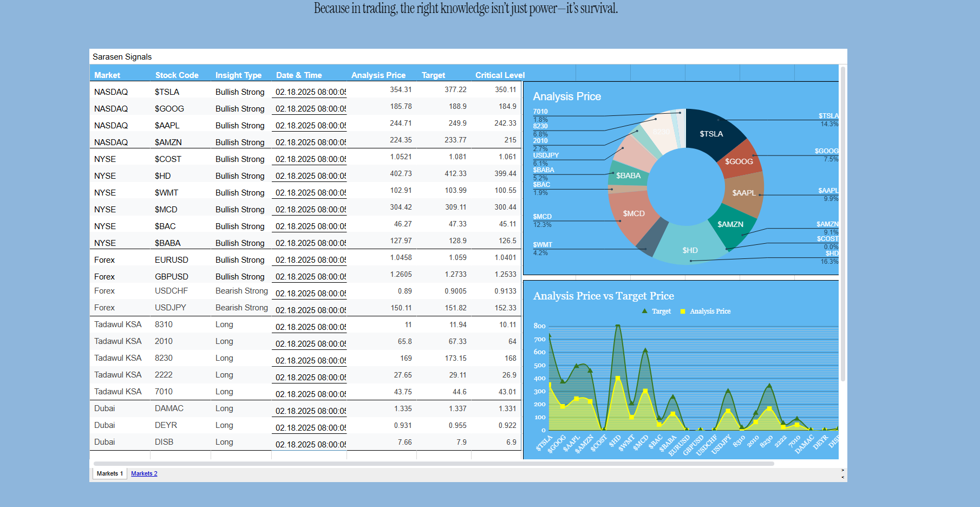Click the Date & Time column header
The height and width of the screenshot is (507, 980).
pyautogui.click(x=299, y=75)
